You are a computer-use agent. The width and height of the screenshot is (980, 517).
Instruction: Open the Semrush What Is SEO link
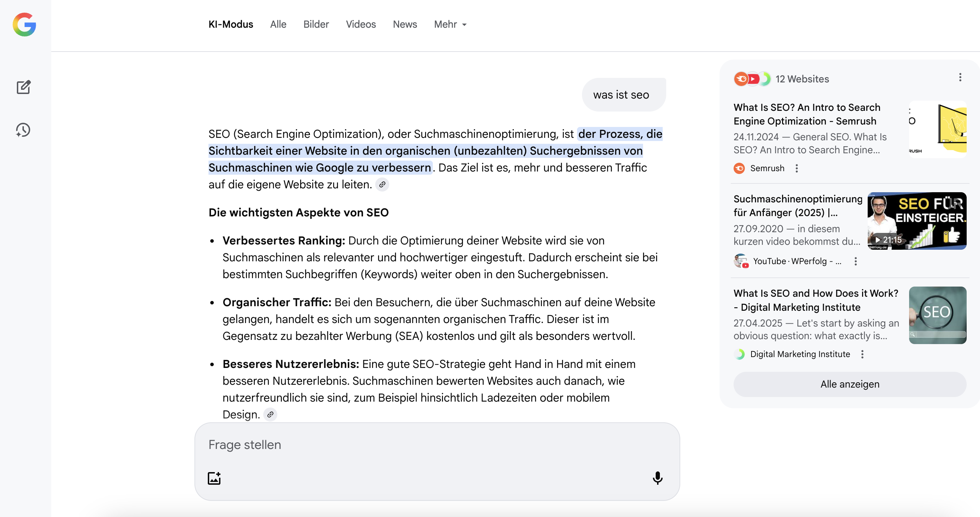[x=807, y=114]
